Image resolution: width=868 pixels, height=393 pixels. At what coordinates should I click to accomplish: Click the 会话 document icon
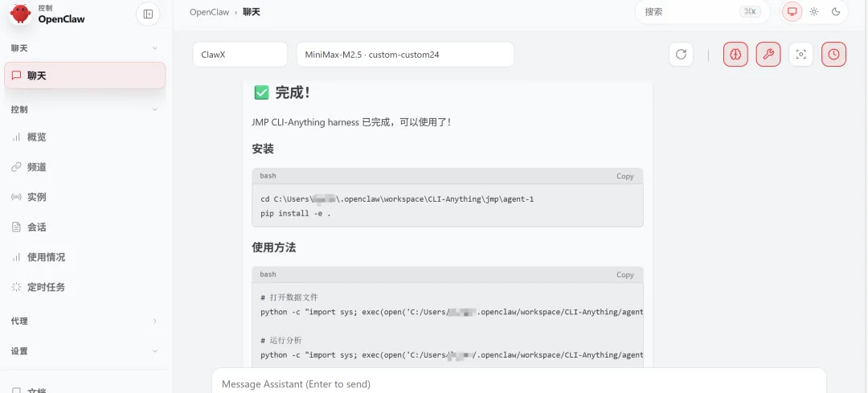pyautogui.click(x=17, y=227)
